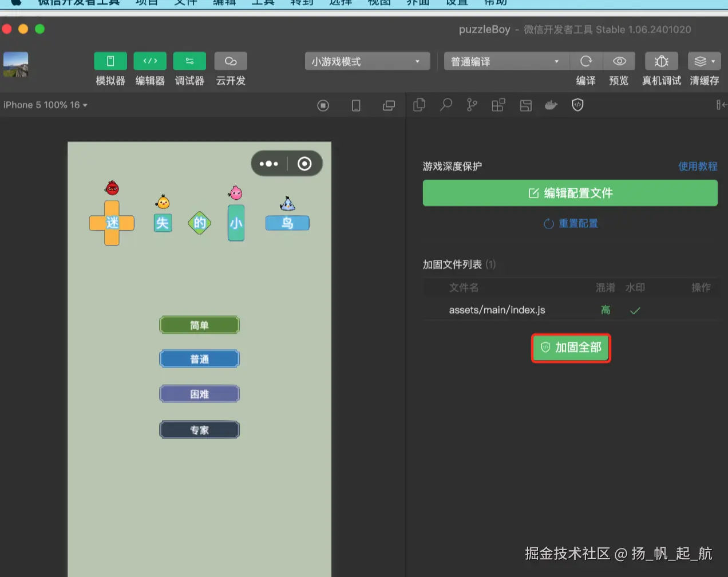Detach the simulator into separate window

[x=389, y=105]
